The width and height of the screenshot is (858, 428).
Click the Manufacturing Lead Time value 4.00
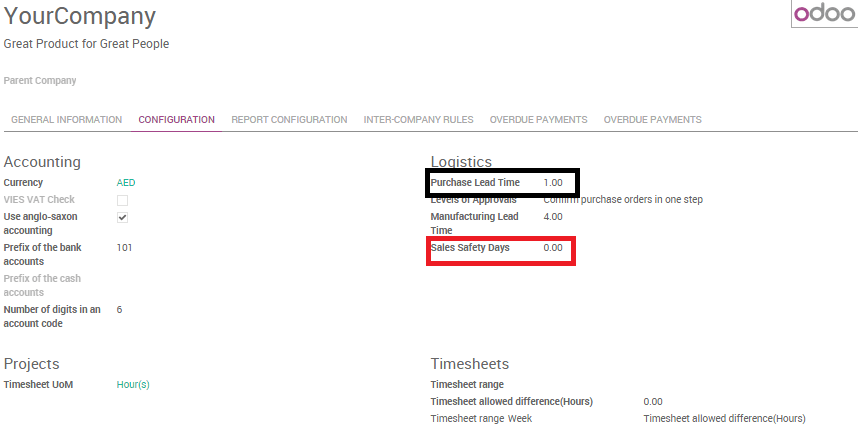[553, 216]
